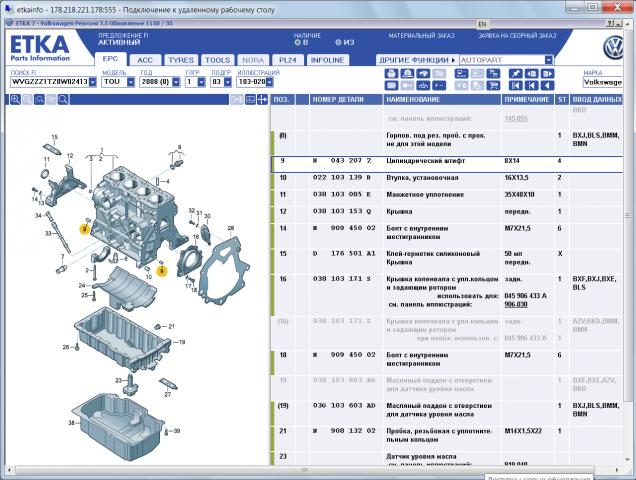Click the printer icon in the toolbar
The image size is (636, 480).
(391, 73)
